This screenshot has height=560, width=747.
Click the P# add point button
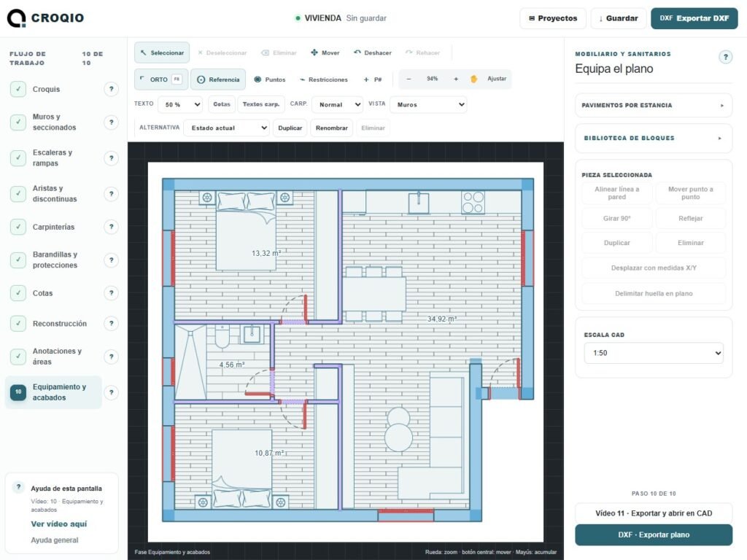click(x=373, y=79)
